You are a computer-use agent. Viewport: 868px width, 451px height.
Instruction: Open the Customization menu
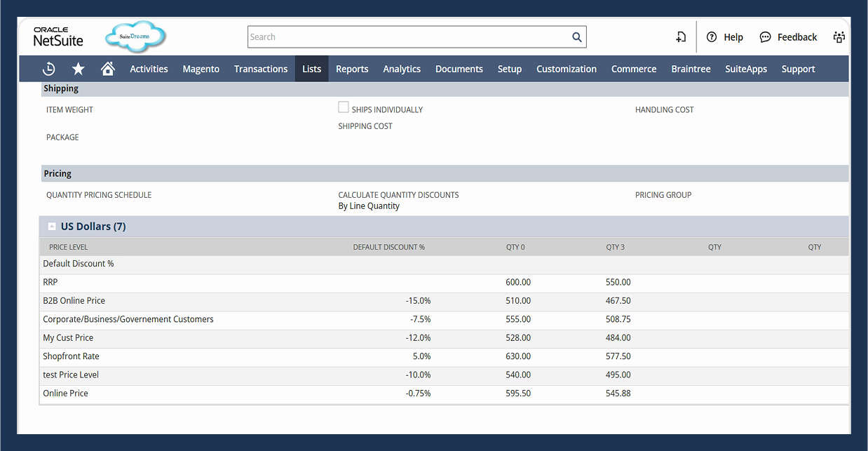[567, 69]
